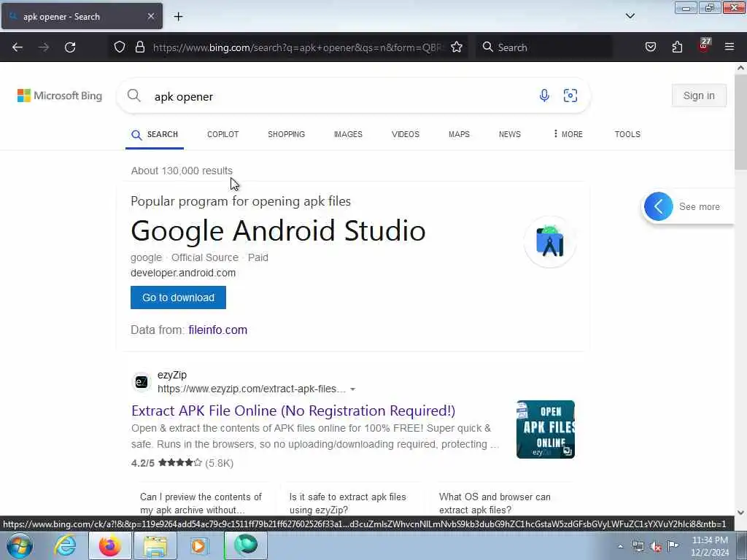Screen dimensions: 747x560
Task: Open the Pocket save icon
Action: 651,47
